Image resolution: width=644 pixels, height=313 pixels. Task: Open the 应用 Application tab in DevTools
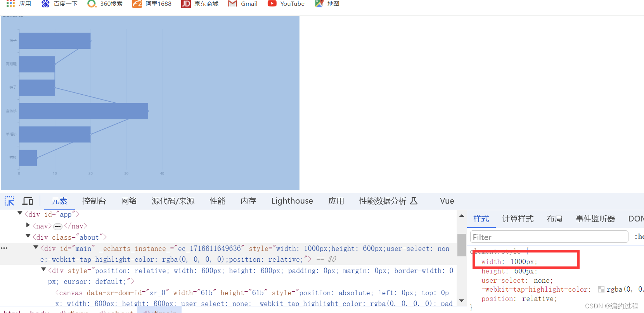click(336, 201)
